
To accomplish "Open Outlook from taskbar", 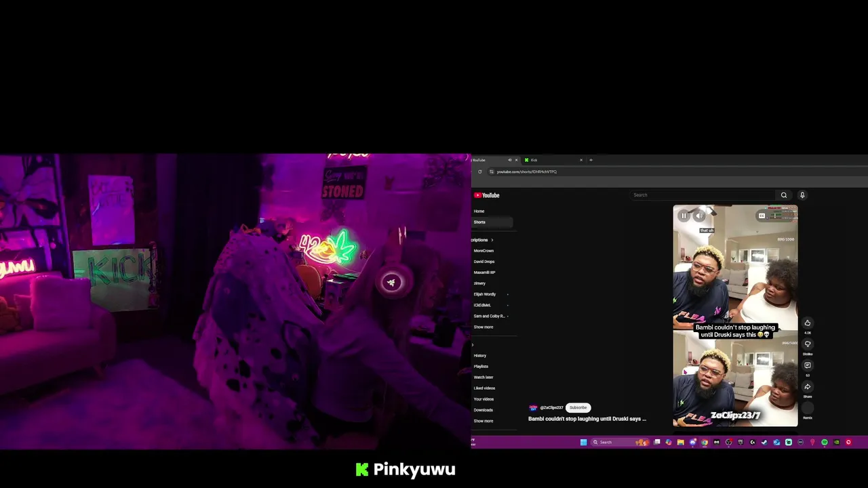I will coord(776,442).
